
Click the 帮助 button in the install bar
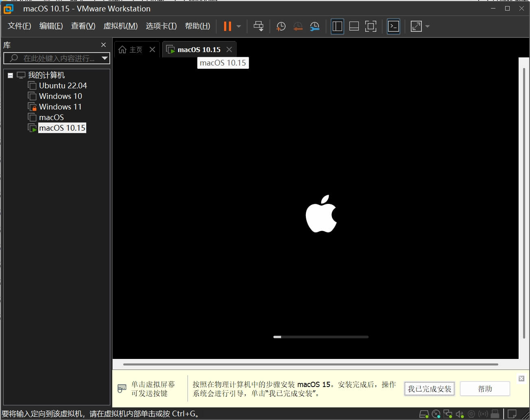(485, 389)
